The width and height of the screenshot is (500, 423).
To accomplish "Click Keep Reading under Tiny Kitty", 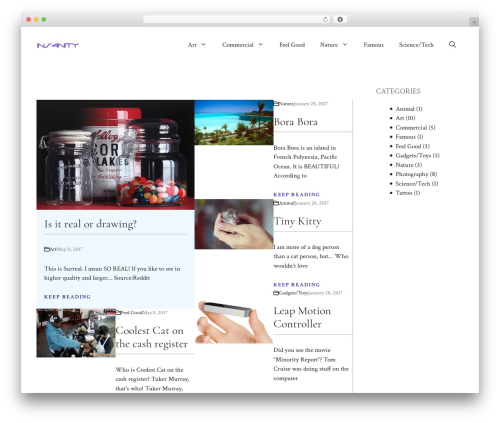I will click(297, 285).
